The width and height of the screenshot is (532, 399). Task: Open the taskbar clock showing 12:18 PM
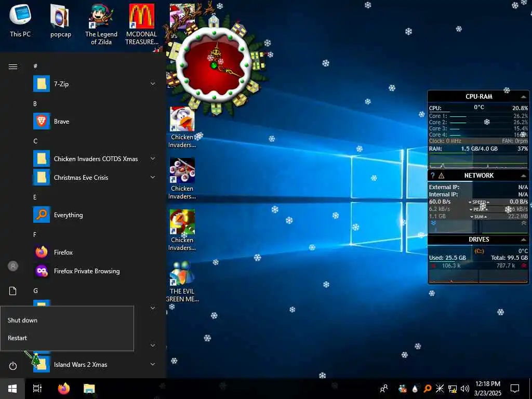pyautogui.click(x=487, y=389)
